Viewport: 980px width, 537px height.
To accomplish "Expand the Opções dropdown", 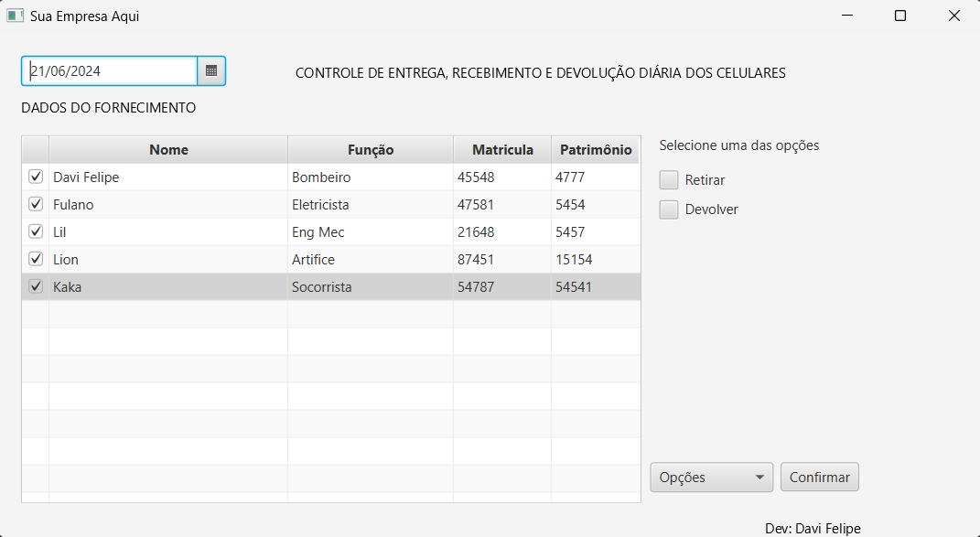I will (x=711, y=477).
